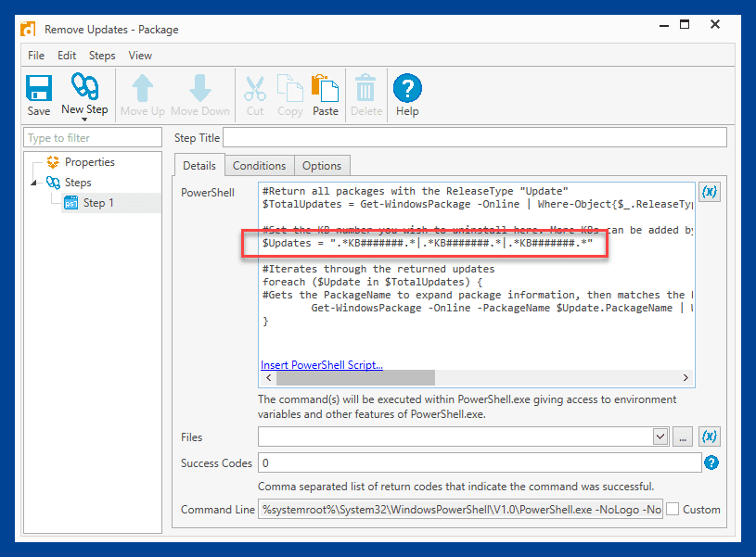Click the Command Line text field
This screenshot has width=756, height=557.
(460, 510)
